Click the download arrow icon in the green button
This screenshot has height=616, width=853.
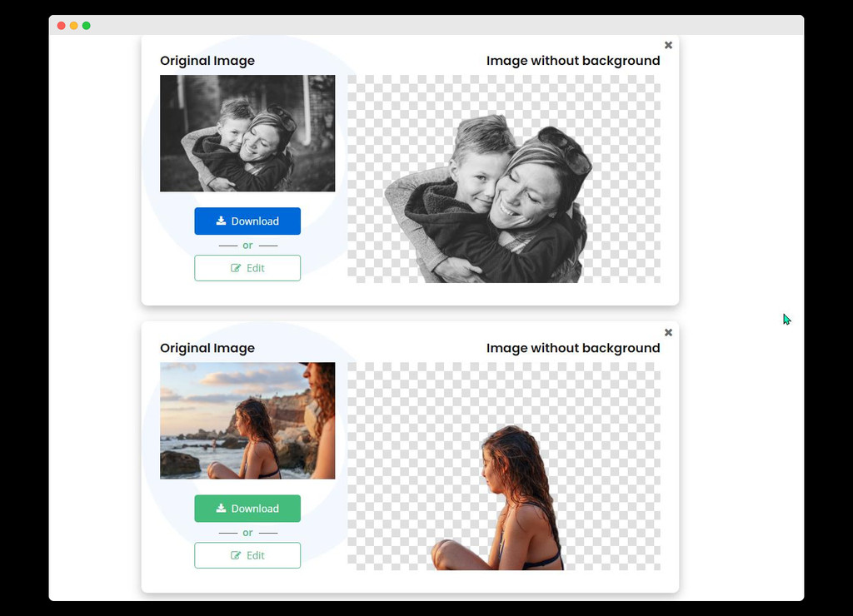click(x=221, y=508)
